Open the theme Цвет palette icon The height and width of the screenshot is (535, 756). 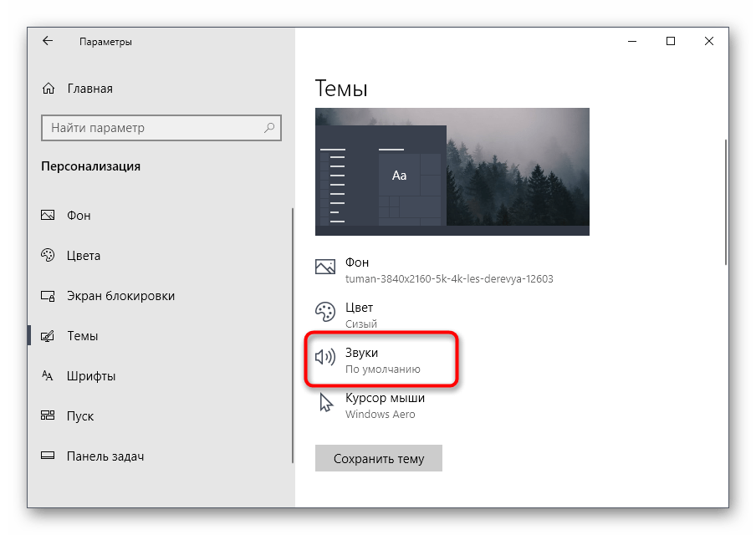(324, 314)
